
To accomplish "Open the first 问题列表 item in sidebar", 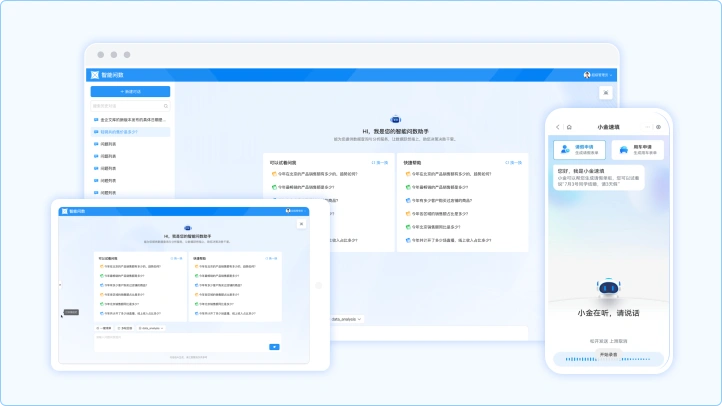I will coord(108,144).
